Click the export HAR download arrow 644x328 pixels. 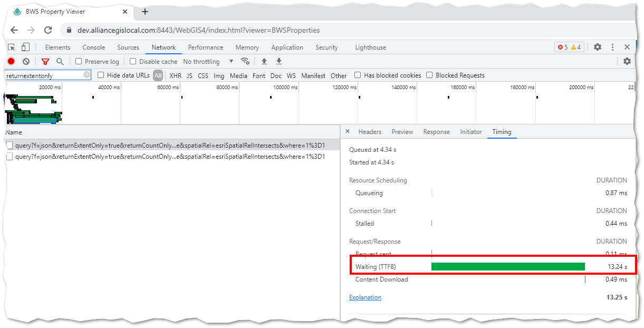point(279,62)
